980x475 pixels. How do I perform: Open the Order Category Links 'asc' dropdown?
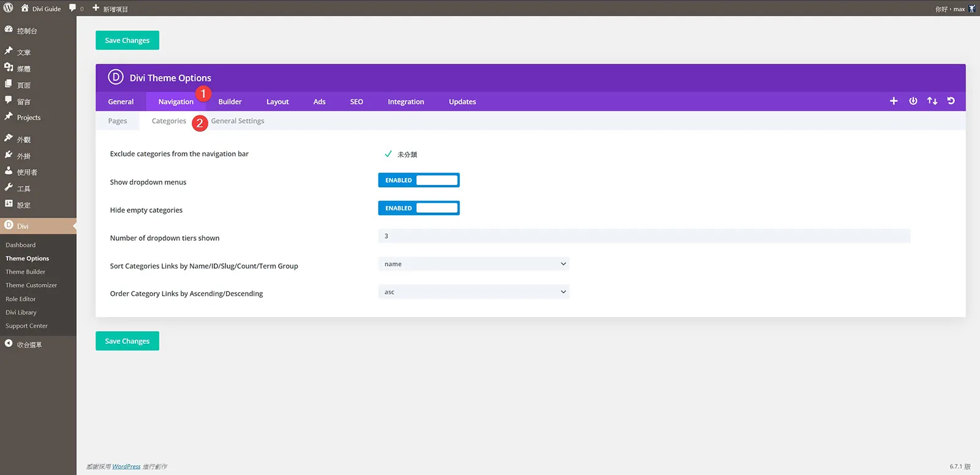pos(473,292)
